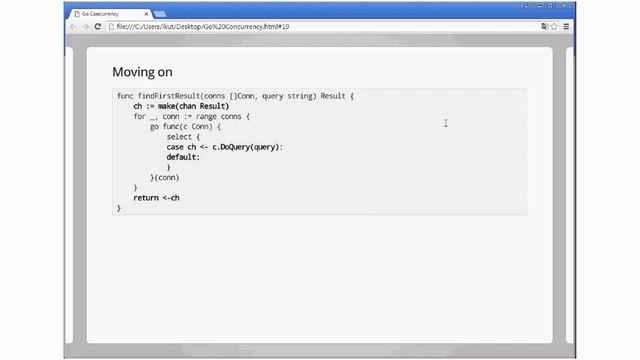Click the file page icon in address bar
The height and width of the screenshot is (360, 640).
(111, 27)
